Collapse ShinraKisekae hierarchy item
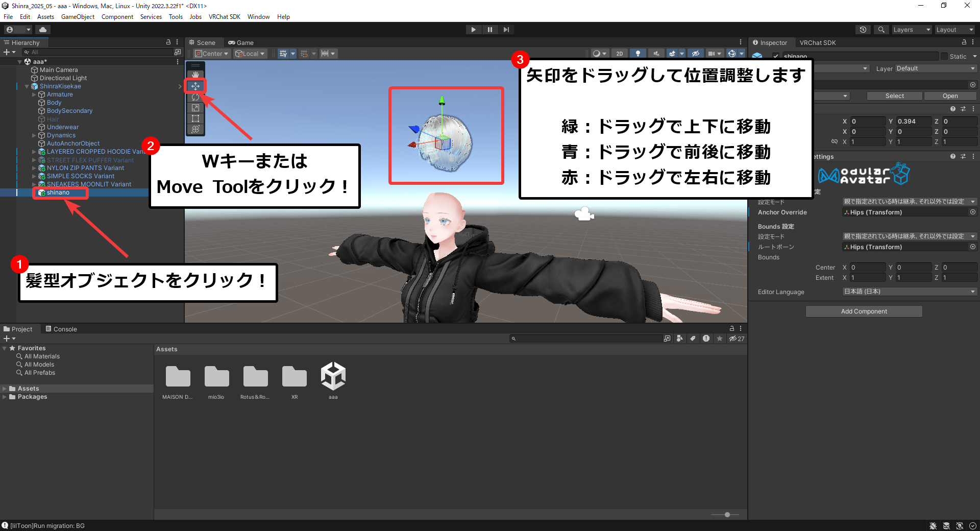The width and height of the screenshot is (980, 531). point(27,86)
